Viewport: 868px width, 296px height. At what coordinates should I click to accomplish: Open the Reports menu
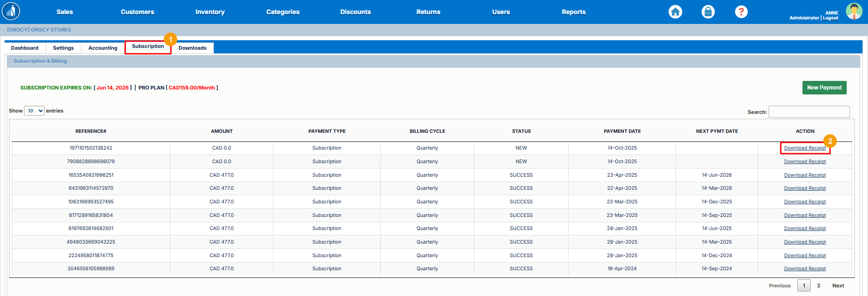pos(573,12)
